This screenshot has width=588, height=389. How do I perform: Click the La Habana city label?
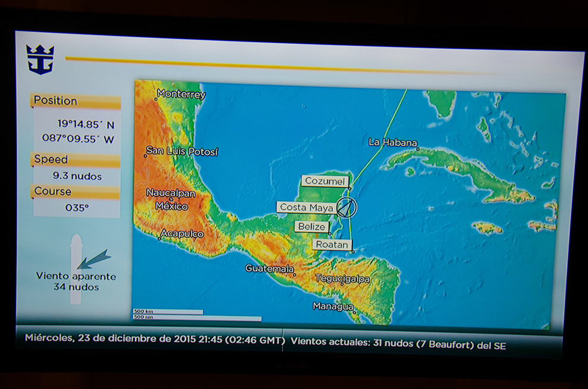tap(392, 143)
